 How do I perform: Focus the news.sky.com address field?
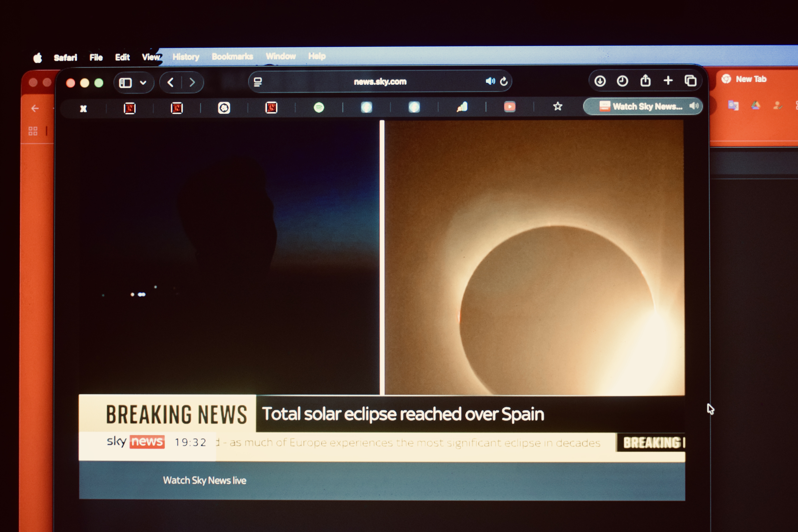[380, 81]
